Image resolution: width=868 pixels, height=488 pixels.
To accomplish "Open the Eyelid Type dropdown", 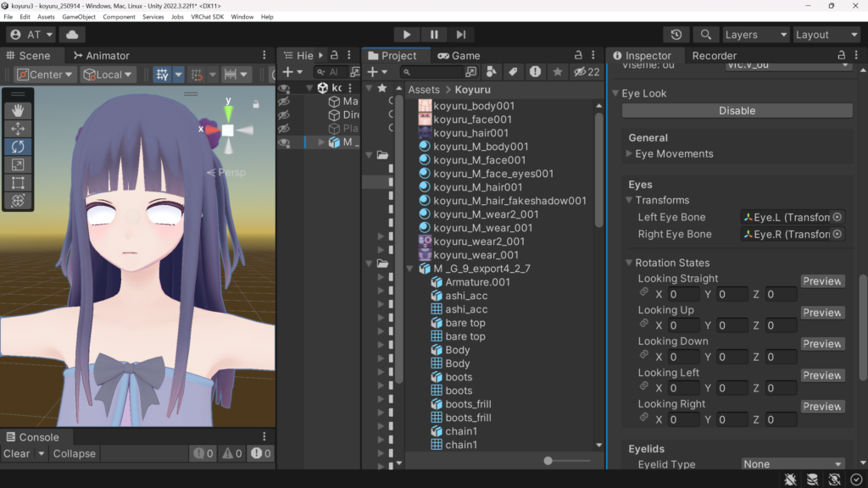I will click(793, 464).
